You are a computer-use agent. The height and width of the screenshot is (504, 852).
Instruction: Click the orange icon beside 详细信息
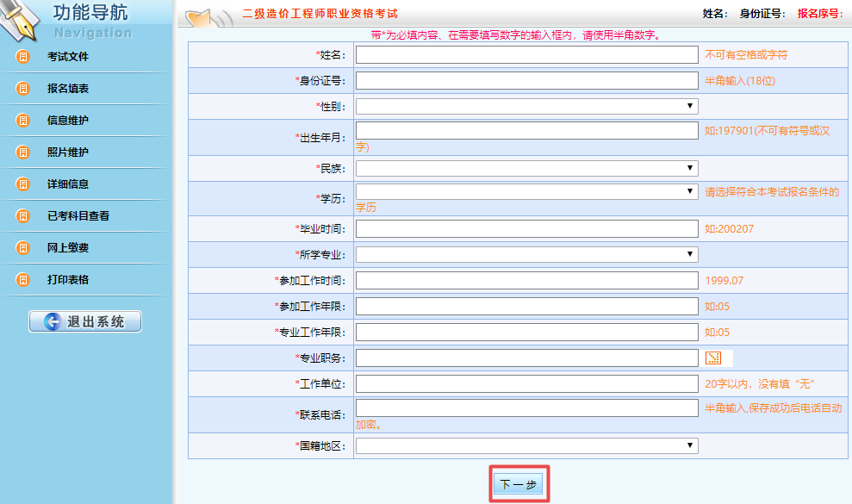(x=22, y=184)
